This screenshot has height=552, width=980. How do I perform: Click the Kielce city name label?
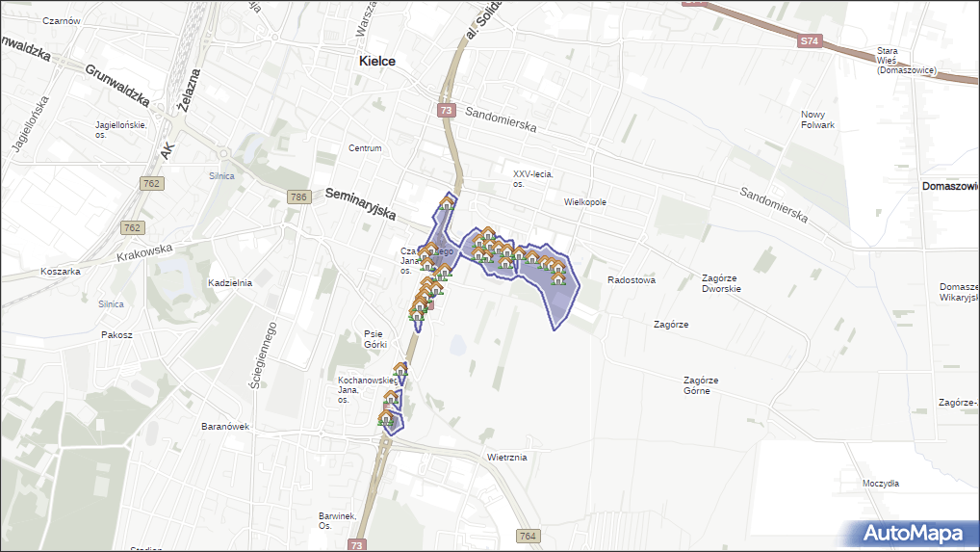click(376, 61)
